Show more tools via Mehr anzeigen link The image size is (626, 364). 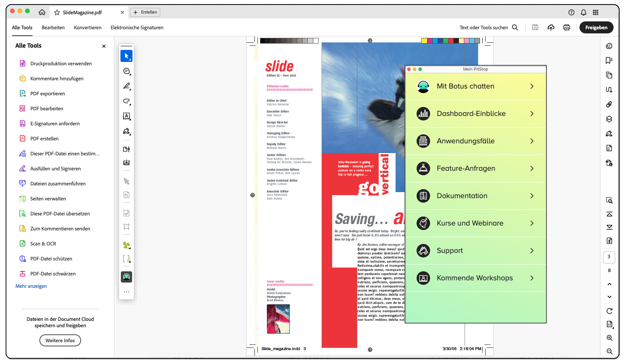pos(31,286)
